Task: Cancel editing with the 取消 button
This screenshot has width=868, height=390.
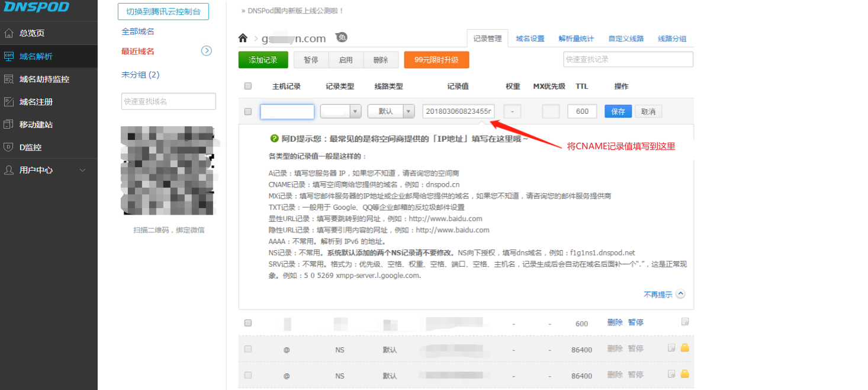Action: pyautogui.click(x=648, y=111)
